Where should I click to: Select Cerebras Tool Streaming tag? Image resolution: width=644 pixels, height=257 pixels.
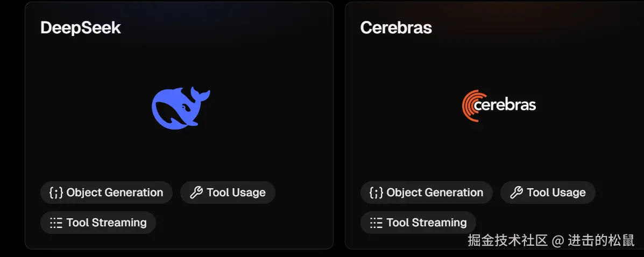[x=418, y=223]
